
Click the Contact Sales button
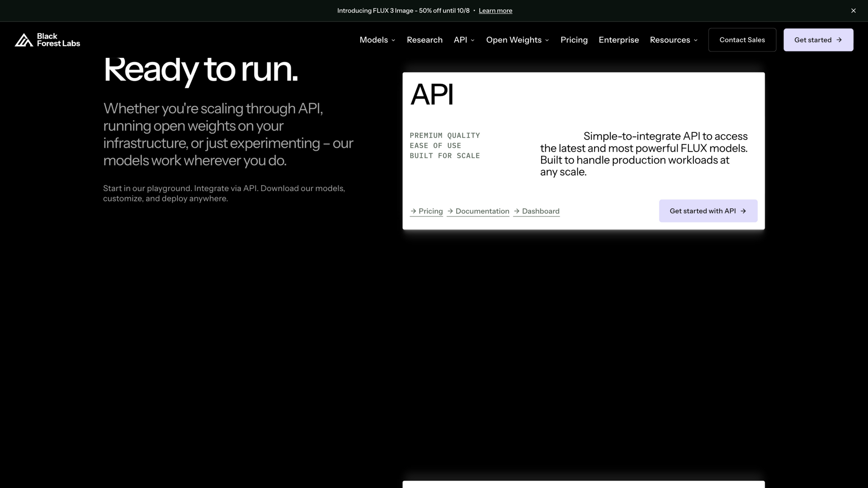742,40
